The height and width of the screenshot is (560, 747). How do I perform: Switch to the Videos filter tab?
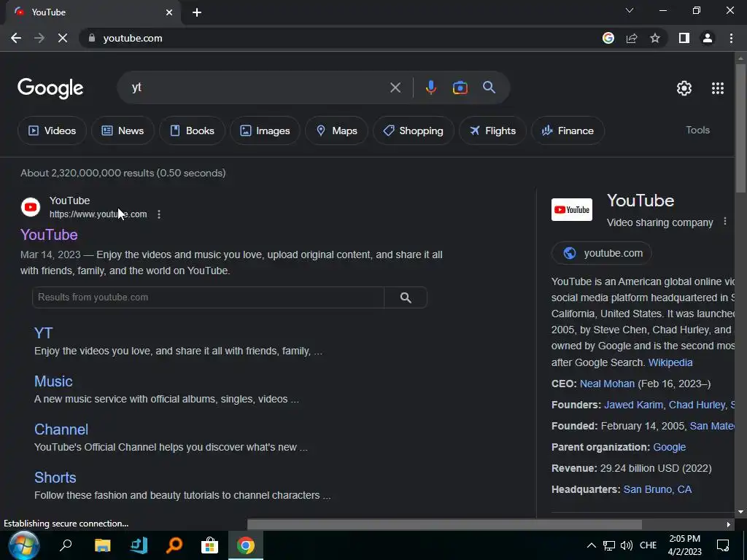point(52,131)
